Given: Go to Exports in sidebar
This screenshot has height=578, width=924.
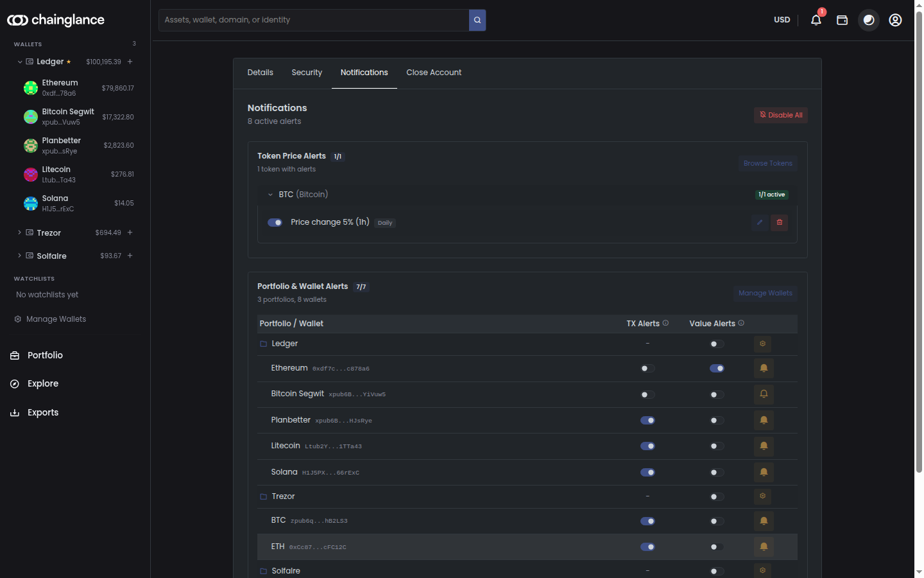Looking at the screenshot, I should 43,412.
